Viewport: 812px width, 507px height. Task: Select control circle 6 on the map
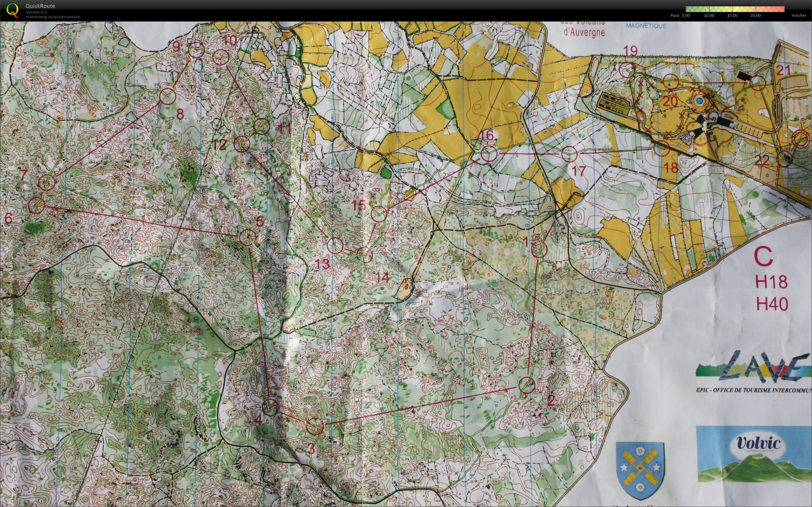36,206
